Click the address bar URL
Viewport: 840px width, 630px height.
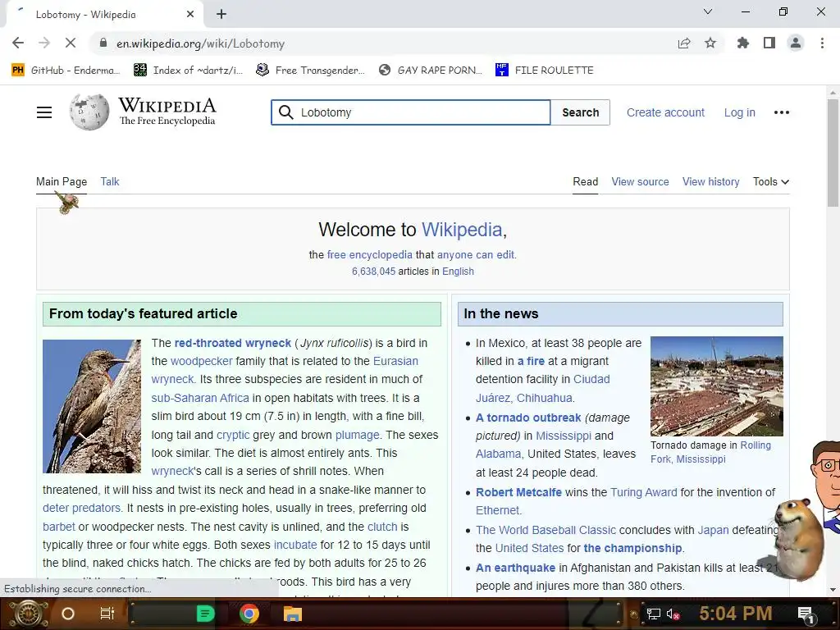200,43
